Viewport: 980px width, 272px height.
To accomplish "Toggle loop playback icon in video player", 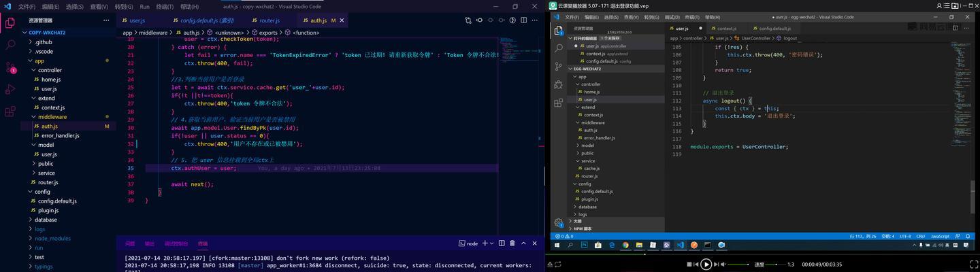I will point(558,264).
